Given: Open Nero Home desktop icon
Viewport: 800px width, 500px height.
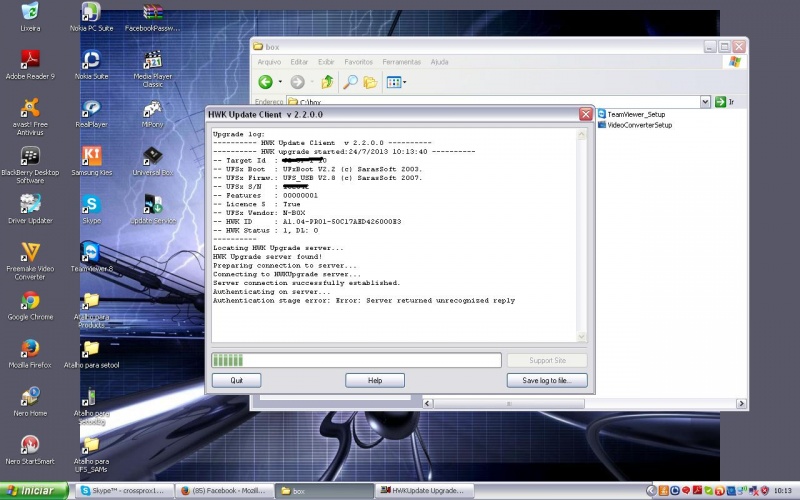Looking at the screenshot, I should pyautogui.click(x=30, y=402).
